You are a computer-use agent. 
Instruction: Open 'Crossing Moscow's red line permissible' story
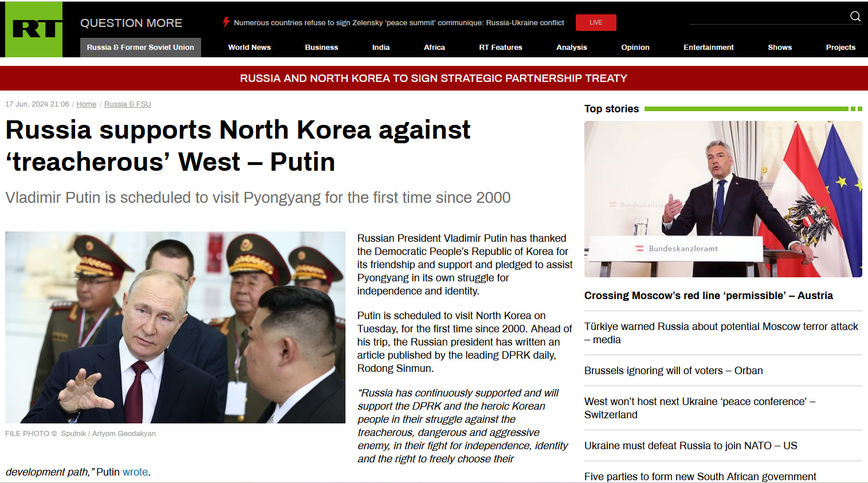tap(709, 296)
